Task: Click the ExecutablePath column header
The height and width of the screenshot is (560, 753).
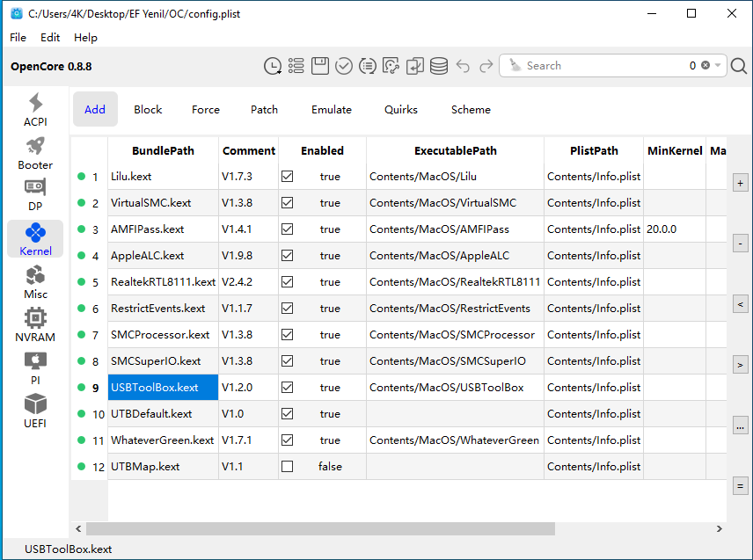Action: [x=456, y=150]
